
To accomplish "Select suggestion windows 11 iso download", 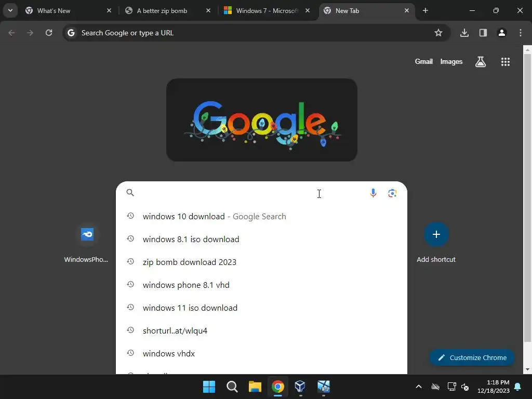I will coord(262,308).
